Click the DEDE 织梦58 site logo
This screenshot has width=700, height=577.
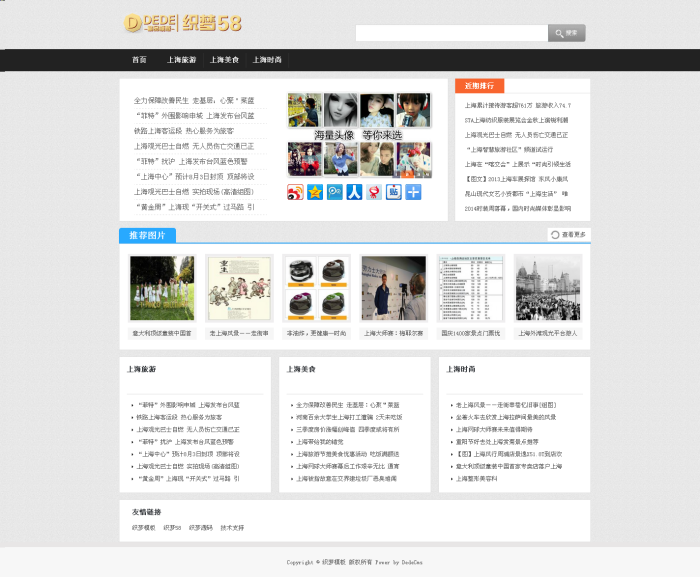pyautogui.click(x=182, y=23)
